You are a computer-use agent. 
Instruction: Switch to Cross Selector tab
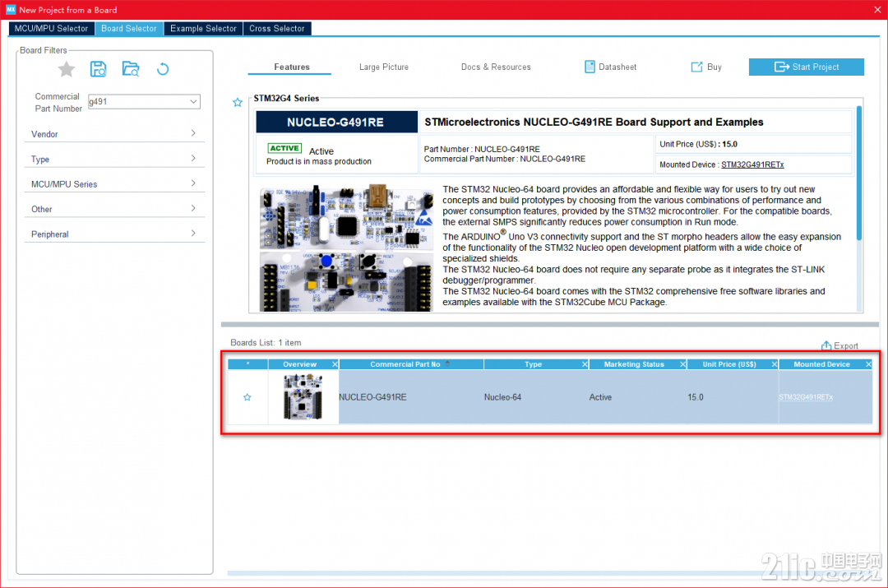click(x=277, y=28)
